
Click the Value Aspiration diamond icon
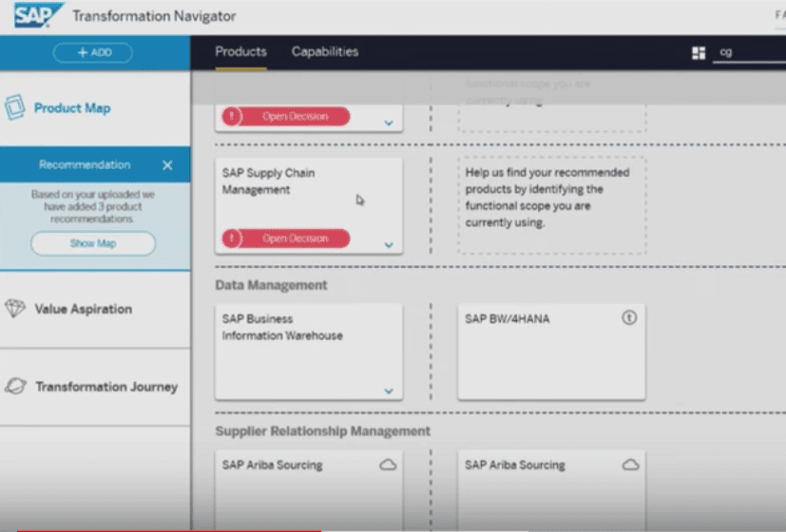tap(14, 308)
